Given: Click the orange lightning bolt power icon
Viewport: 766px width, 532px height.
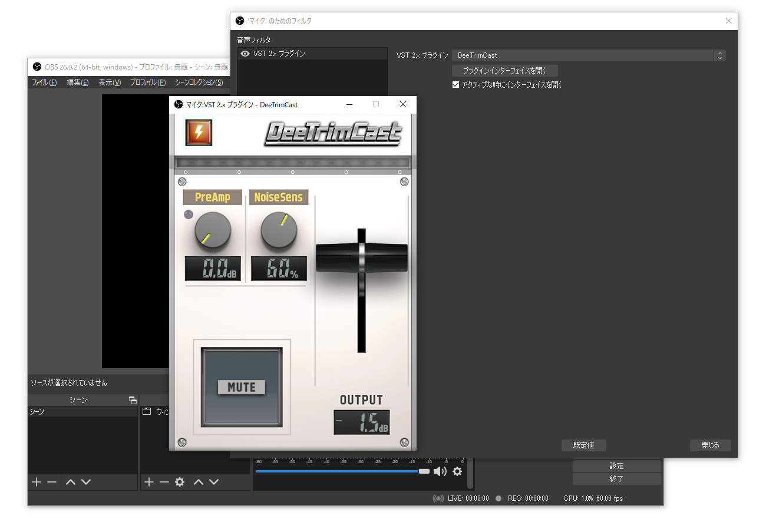Looking at the screenshot, I should pos(199,133).
